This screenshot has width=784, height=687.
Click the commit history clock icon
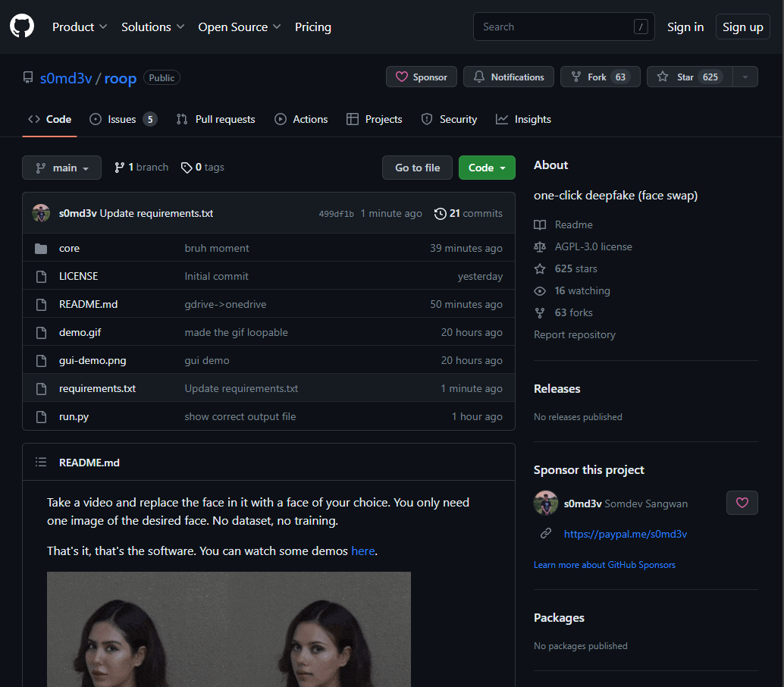440,214
